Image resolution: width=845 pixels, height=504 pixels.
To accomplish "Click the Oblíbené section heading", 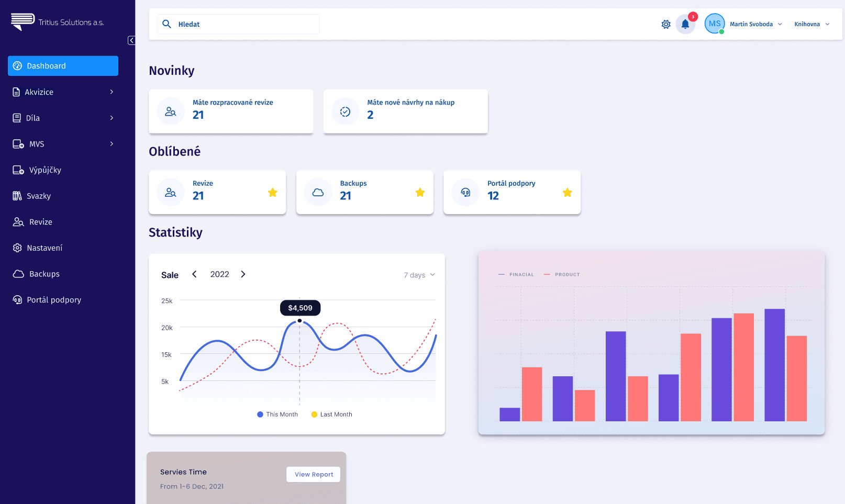I will pyautogui.click(x=174, y=152).
